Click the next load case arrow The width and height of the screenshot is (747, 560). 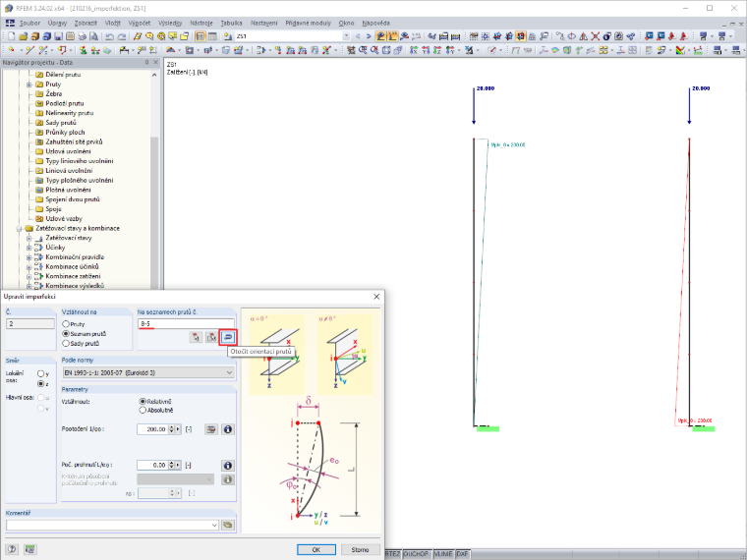[369, 36]
